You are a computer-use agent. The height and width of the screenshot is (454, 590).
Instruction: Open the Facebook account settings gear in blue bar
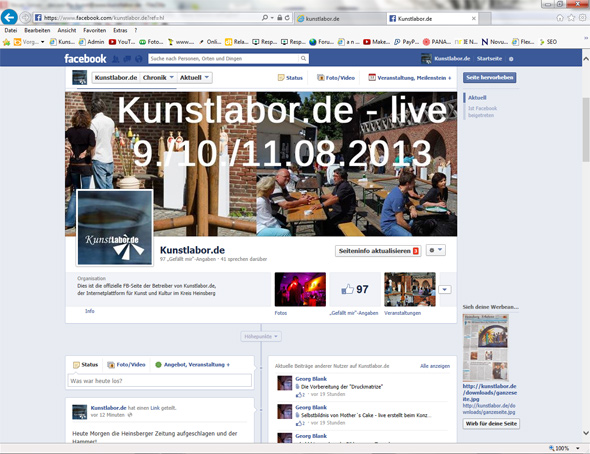(511, 59)
